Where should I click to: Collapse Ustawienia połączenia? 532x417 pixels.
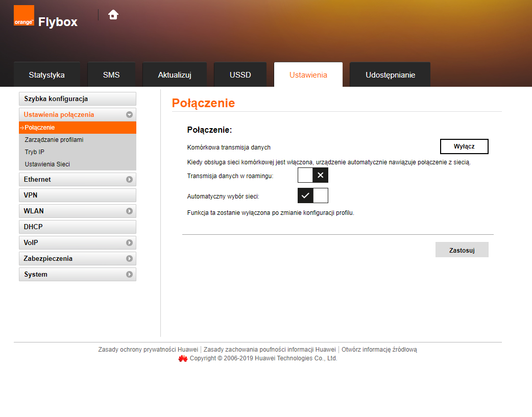tap(130, 114)
